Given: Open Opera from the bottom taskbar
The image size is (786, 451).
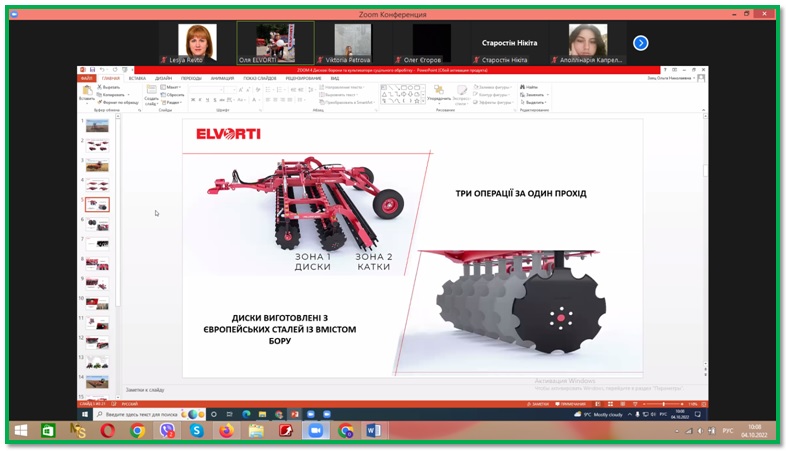Looking at the screenshot, I should click(107, 431).
